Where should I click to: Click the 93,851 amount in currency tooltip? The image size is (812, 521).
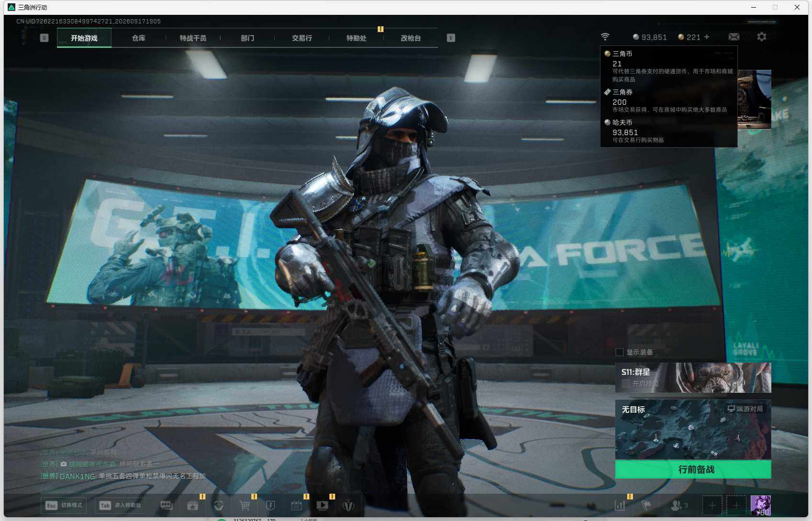coord(625,133)
